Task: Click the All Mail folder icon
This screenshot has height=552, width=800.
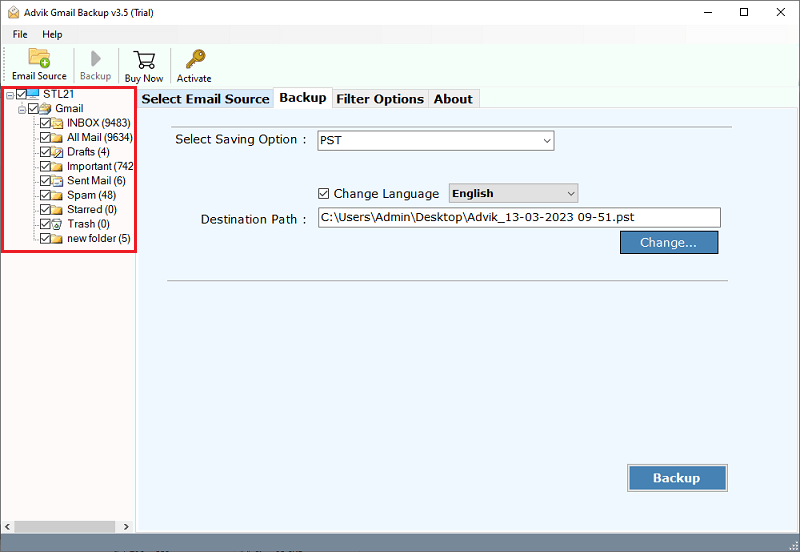Action: 57,138
